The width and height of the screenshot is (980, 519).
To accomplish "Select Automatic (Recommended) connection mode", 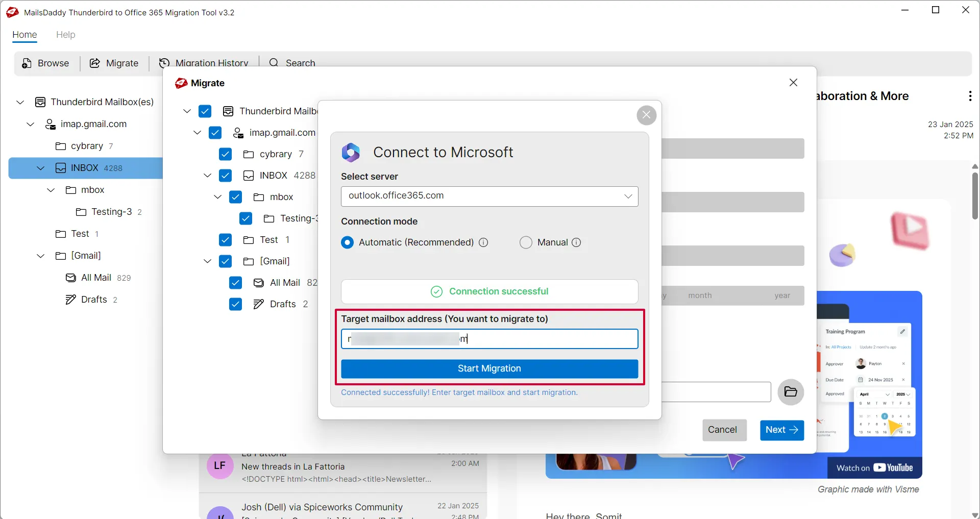I will [348, 242].
